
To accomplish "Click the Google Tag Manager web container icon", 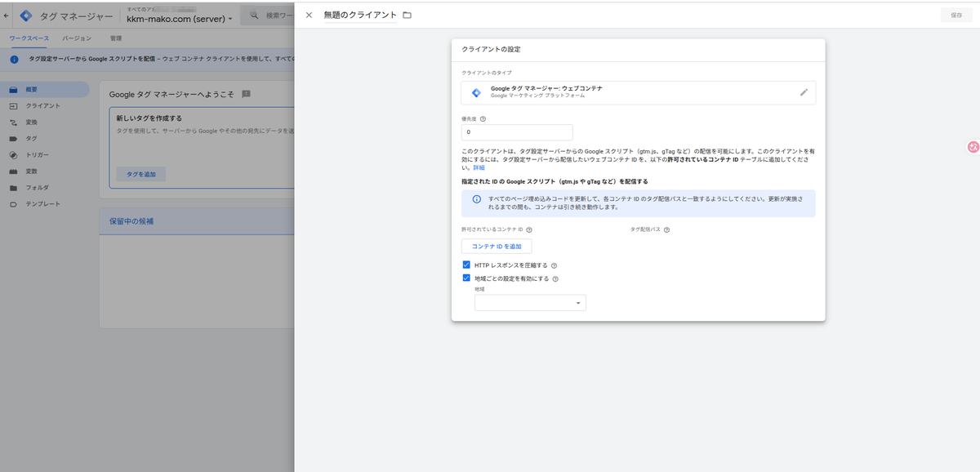I will click(x=476, y=92).
